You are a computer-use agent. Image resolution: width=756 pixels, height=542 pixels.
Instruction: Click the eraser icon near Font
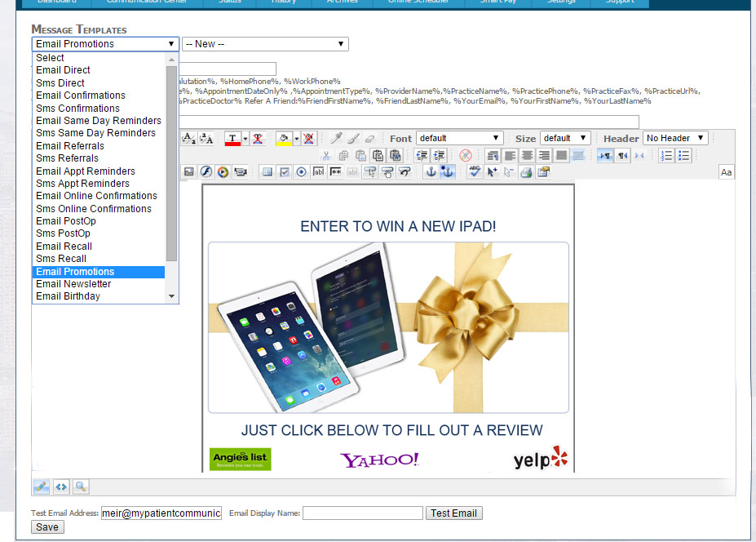pos(369,139)
